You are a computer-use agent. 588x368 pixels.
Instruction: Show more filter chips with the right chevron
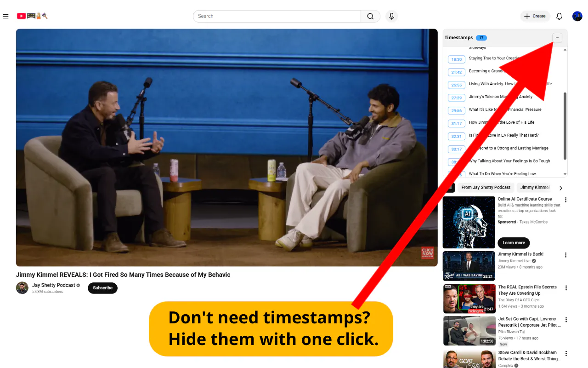[560, 188]
